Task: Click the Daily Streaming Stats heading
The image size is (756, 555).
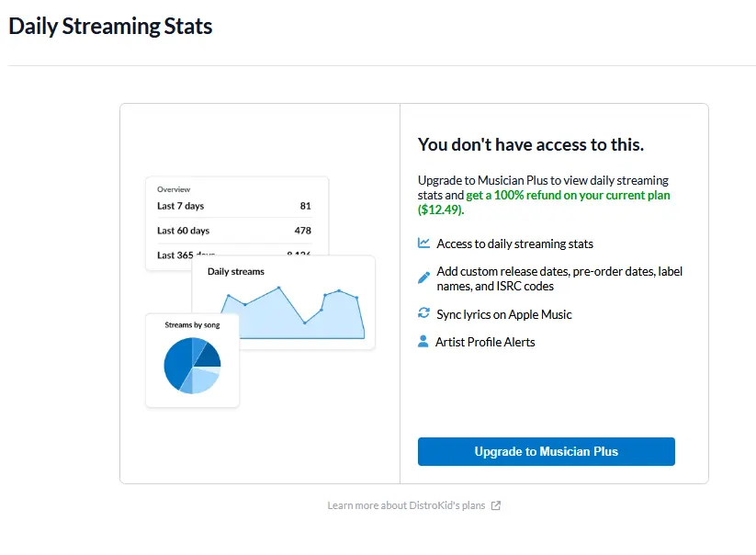Action: pos(110,26)
